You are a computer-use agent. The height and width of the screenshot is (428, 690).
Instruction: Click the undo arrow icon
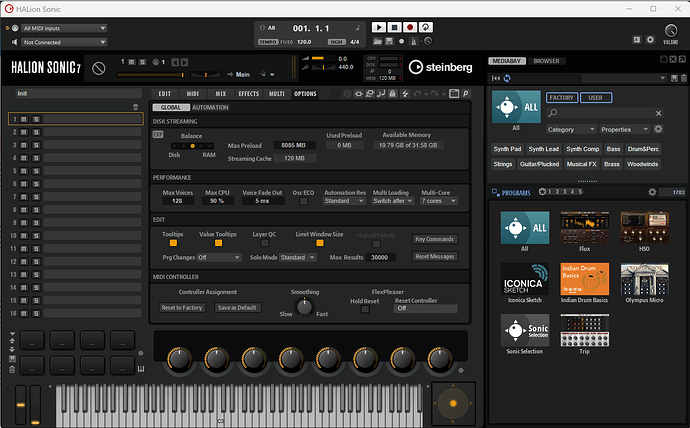pos(417,94)
